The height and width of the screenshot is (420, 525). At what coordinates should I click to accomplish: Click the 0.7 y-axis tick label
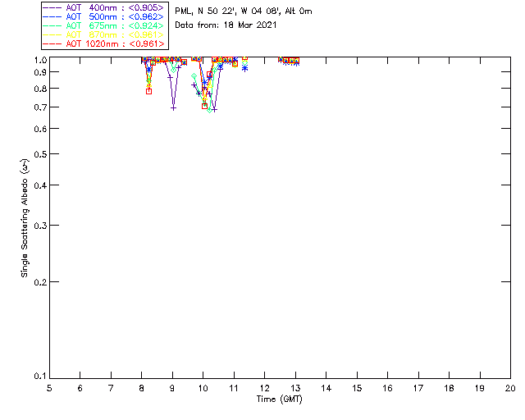pos(40,107)
